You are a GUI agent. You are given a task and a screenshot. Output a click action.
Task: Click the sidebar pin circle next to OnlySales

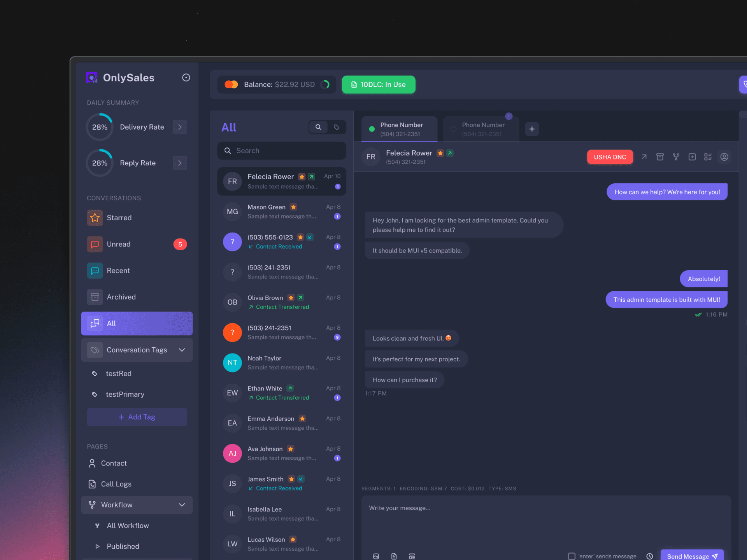coord(186,78)
